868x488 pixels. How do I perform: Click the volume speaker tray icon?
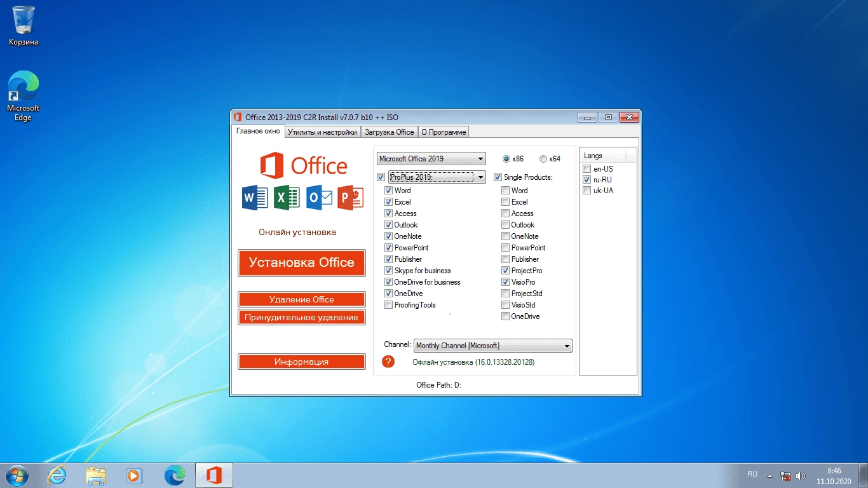801,476
